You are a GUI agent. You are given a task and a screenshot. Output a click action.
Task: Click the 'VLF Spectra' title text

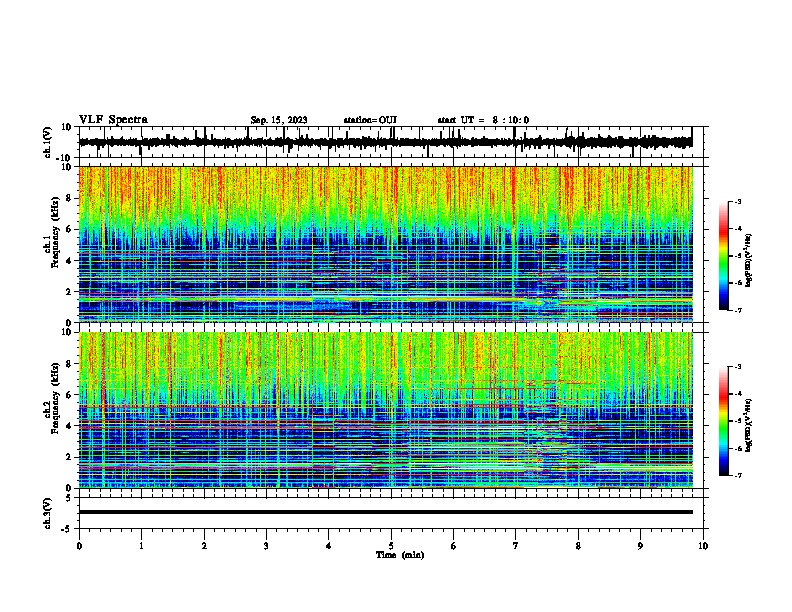(x=113, y=119)
